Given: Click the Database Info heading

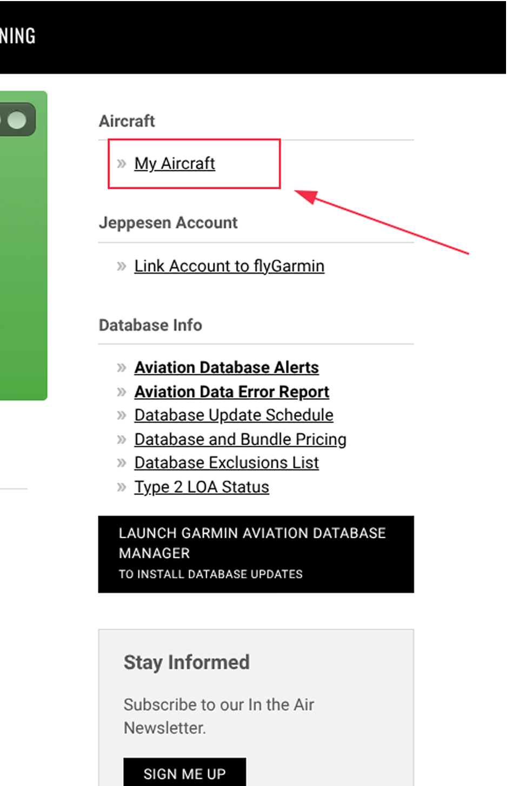Looking at the screenshot, I should pos(150,325).
